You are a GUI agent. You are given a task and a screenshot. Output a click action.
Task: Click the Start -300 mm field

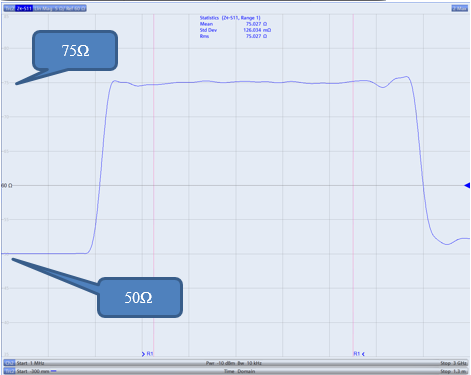point(33,371)
